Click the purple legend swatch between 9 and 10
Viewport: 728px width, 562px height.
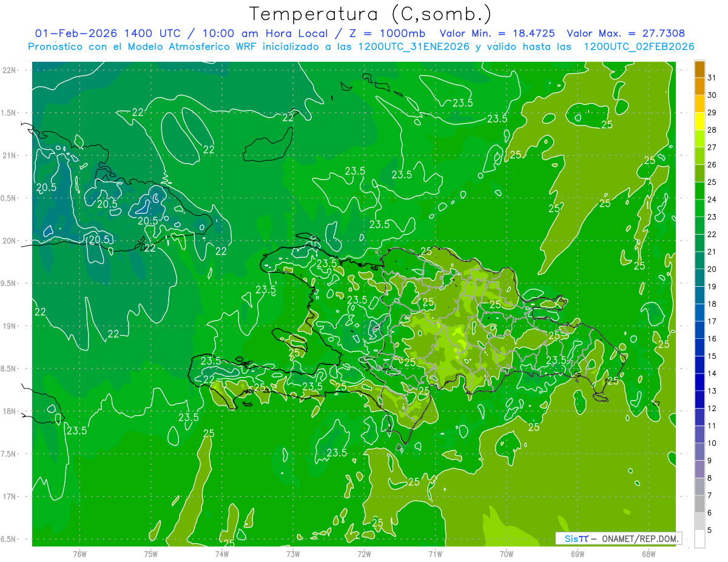pyautogui.click(x=699, y=452)
